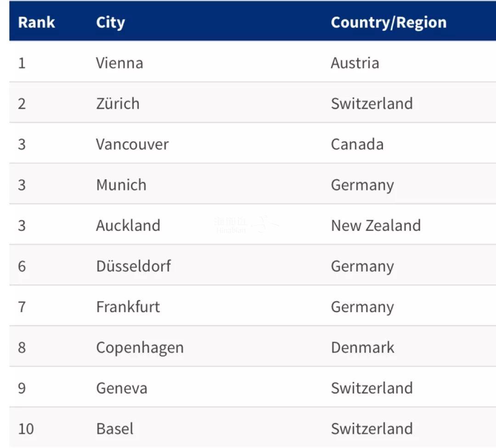Select the Canada country cell

[357, 144]
